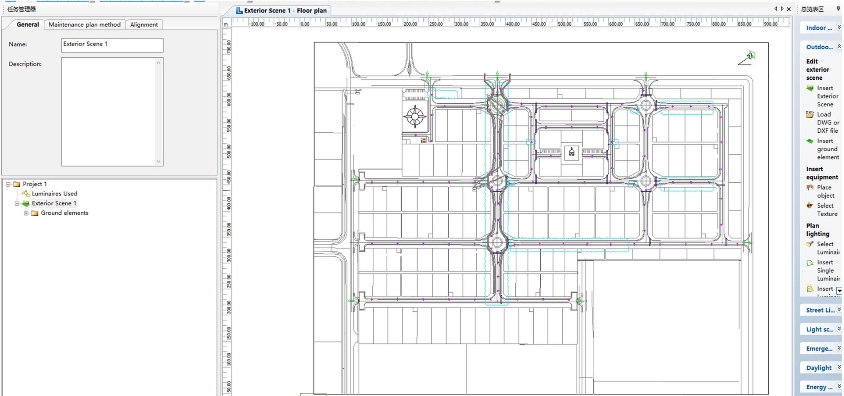The image size is (844, 396).
Task: Click the tab scroll right arrow
Action: click(782, 9)
